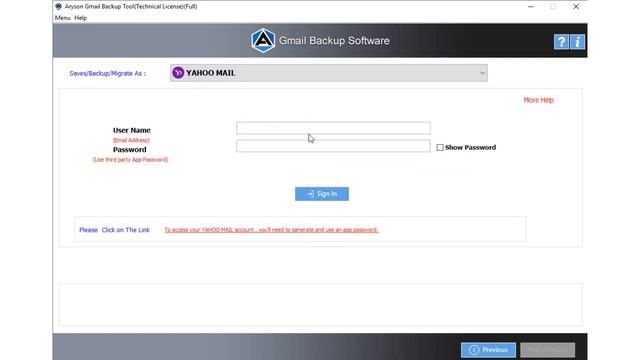Open the info icon in header
This screenshot has height=360, width=640.
click(x=578, y=42)
